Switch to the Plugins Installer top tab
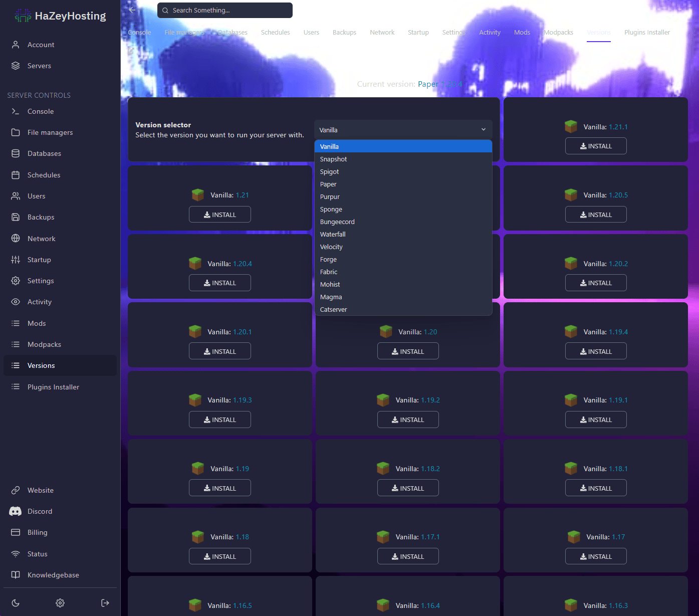The image size is (699, 616). [647, 32]
